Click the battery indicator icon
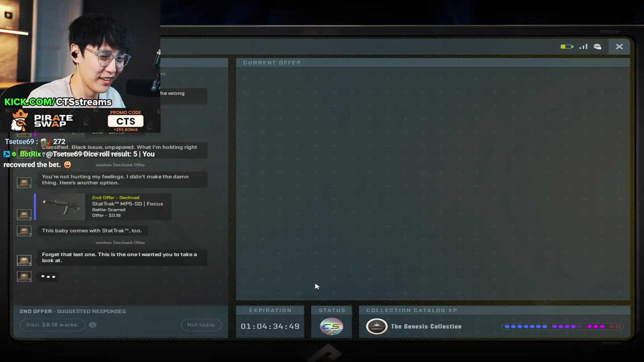 (x=567, y=47)
